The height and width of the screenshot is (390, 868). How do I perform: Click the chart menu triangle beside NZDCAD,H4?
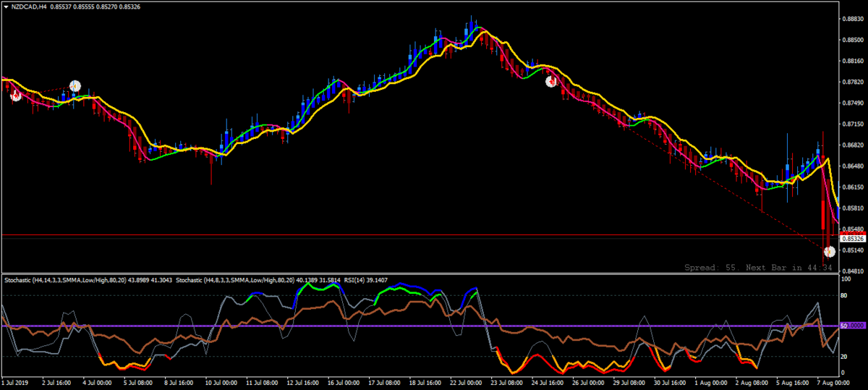6,7
